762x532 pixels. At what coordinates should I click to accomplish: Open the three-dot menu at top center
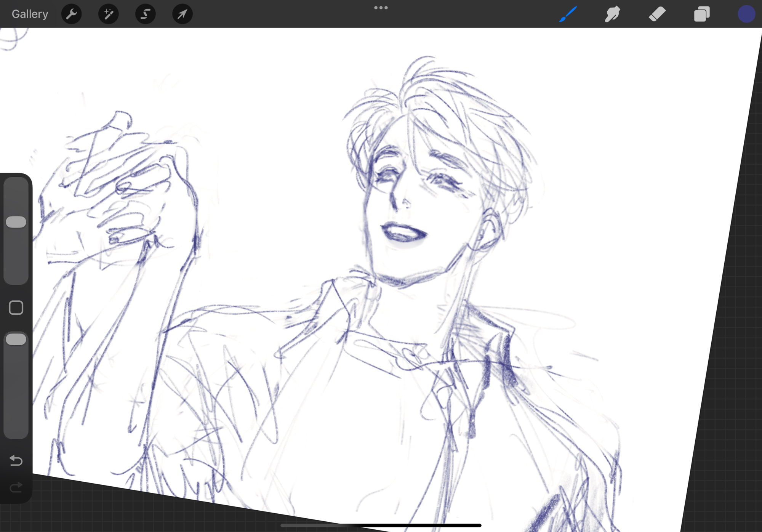click(381, 8)
